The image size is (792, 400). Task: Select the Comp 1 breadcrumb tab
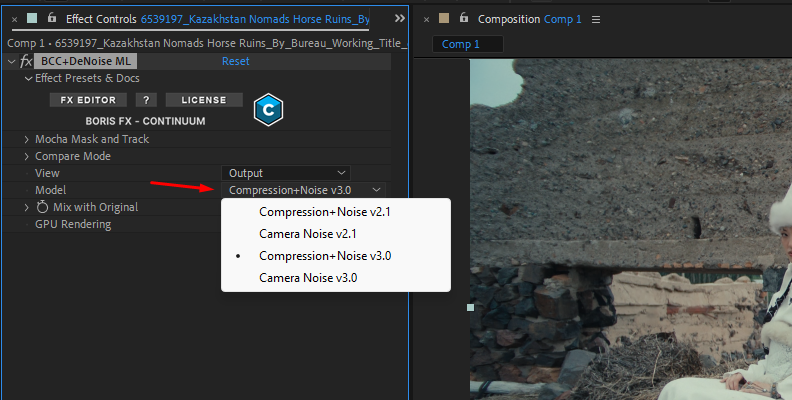click(x=461, y=44)
